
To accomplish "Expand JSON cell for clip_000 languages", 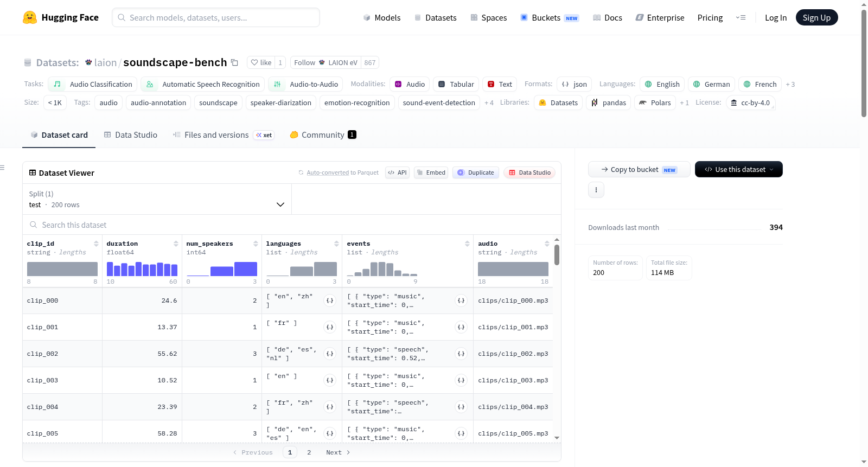I will [x=330, y=300].
